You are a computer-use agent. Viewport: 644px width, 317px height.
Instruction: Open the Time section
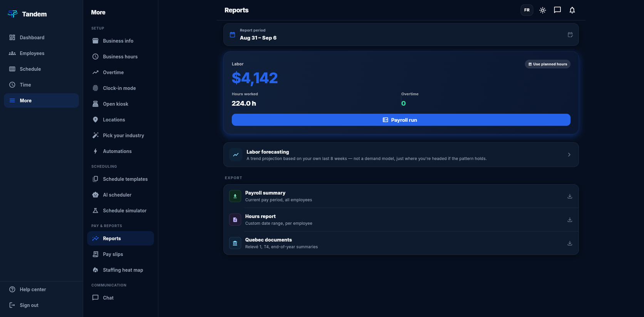pyautogui.click(x=42, y=85)
